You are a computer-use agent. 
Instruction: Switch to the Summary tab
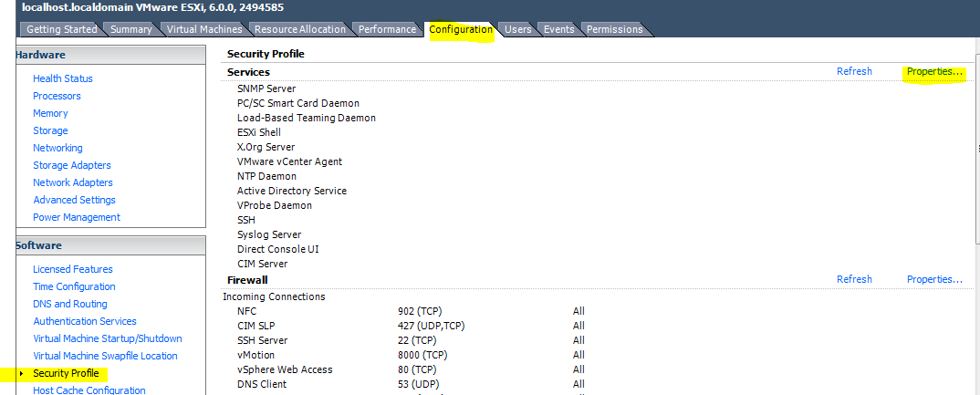click(131, 29)
